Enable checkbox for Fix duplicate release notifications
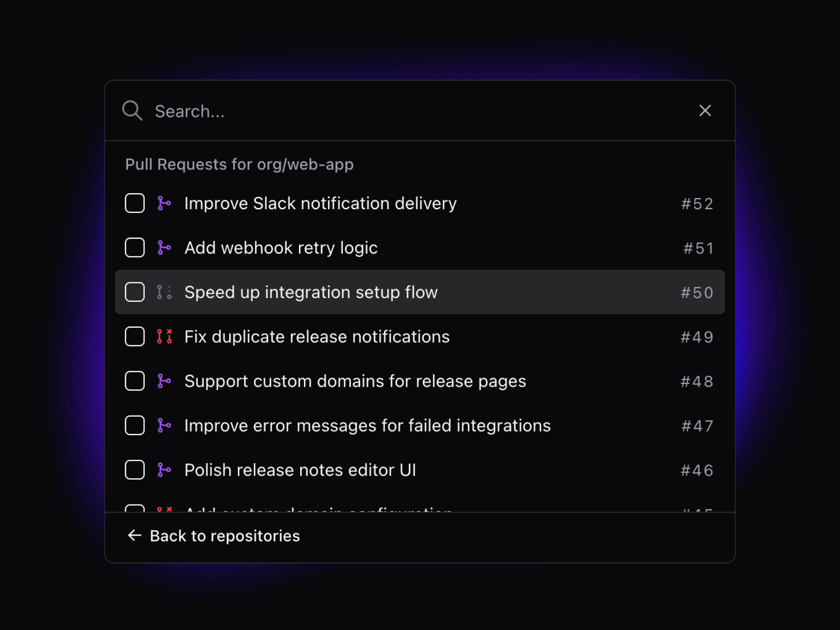This screenshot has width=840, height=630. (x=135, y=337)
